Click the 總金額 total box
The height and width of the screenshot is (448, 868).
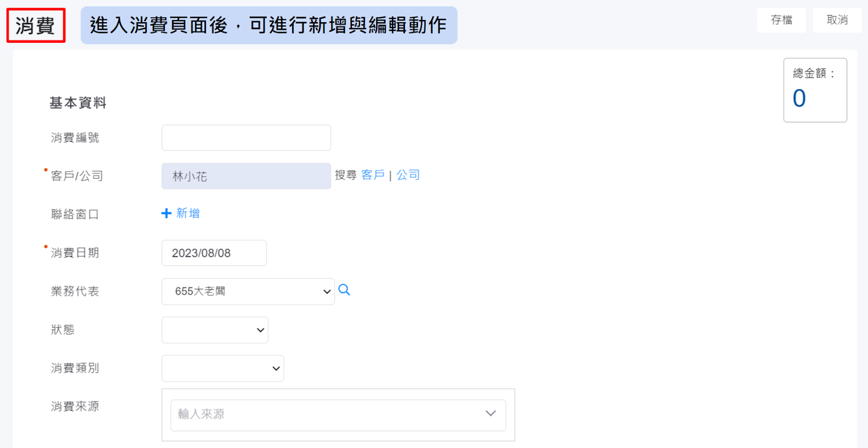click(815, 90)
